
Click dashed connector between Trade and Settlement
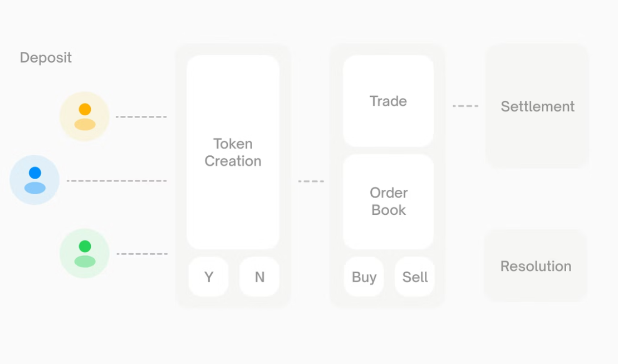465,106
